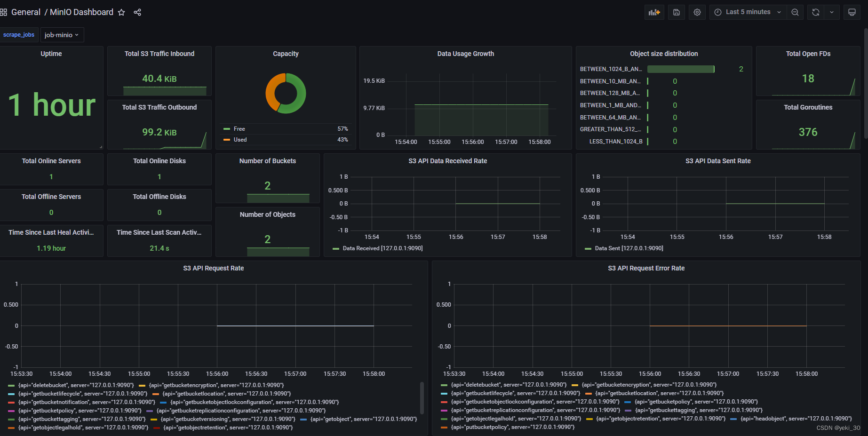Open the Total Goroutines panel menu
868x436 pixels.
coord(808,107)
